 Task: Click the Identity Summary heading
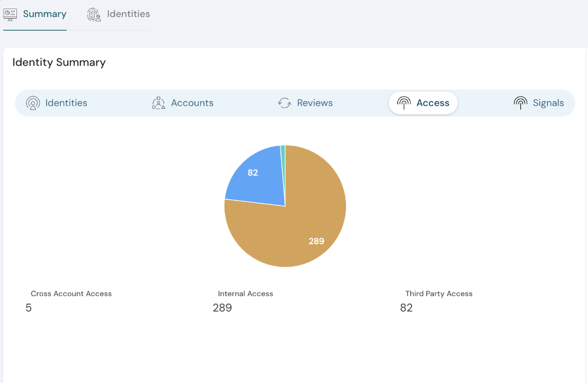[59, 63]
